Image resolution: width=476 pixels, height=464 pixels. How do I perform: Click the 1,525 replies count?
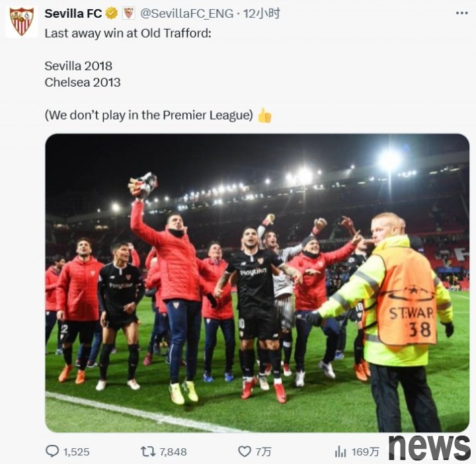tap(76, 452)
